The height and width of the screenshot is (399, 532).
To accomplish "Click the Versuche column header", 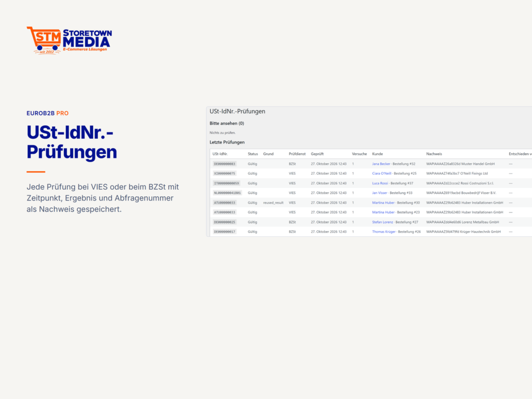I will (360, 154).
